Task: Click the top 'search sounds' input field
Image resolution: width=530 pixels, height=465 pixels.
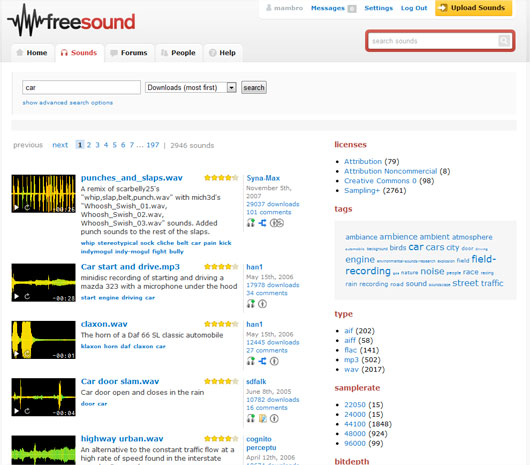Action: (433, 41)
